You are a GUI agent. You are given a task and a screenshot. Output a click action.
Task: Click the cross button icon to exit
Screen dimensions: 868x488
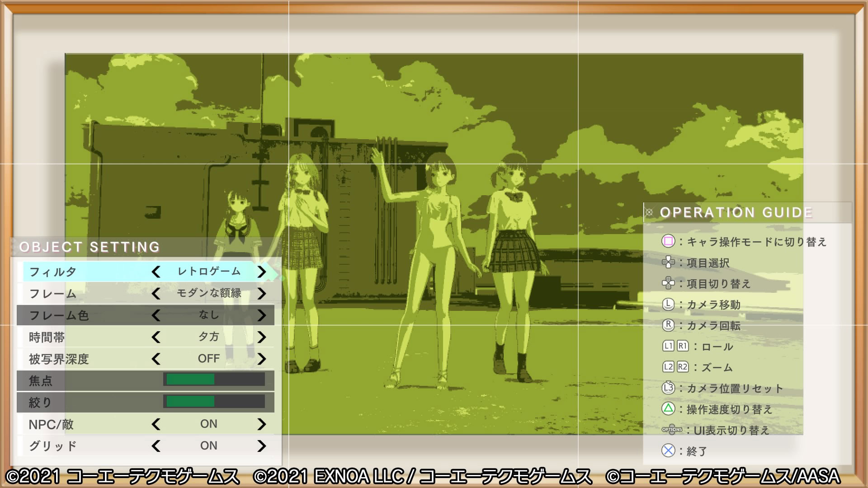[668, 450]
